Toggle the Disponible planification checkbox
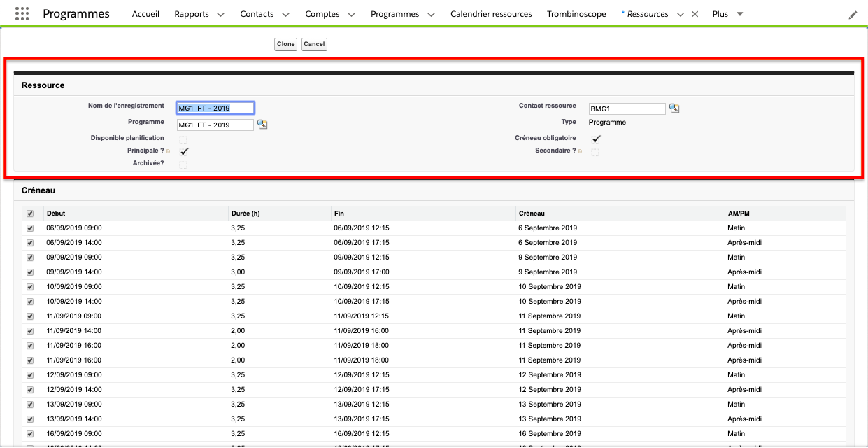This screenshot has width=868, height=448. click(183, 139)
